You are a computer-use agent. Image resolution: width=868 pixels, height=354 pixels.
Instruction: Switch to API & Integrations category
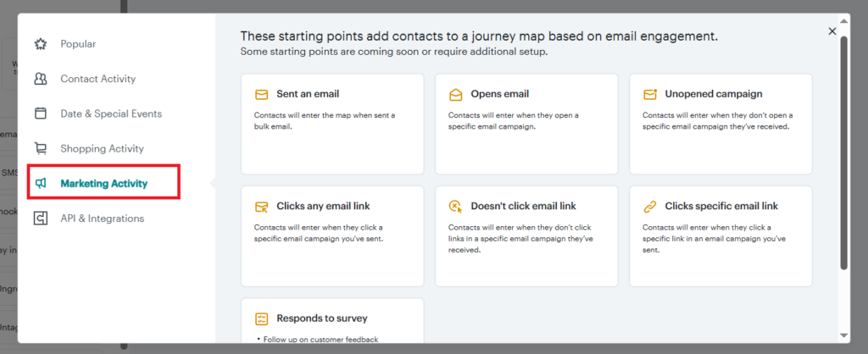(x=104, y=218)
